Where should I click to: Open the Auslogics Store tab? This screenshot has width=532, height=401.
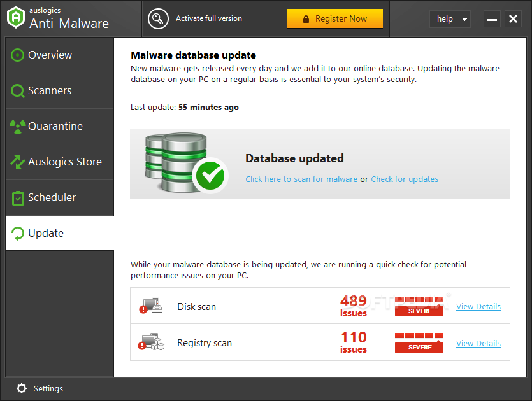pos(60,162)
